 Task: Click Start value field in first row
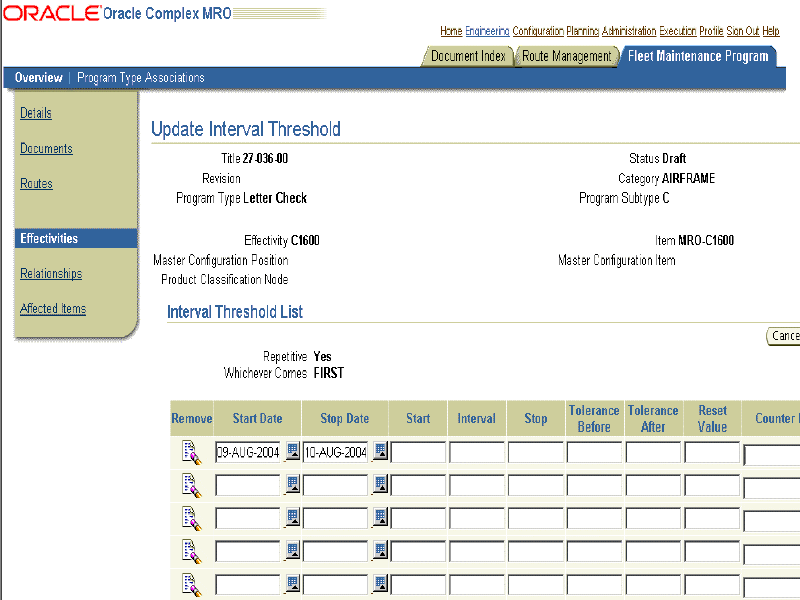click(x=418, y=452)
